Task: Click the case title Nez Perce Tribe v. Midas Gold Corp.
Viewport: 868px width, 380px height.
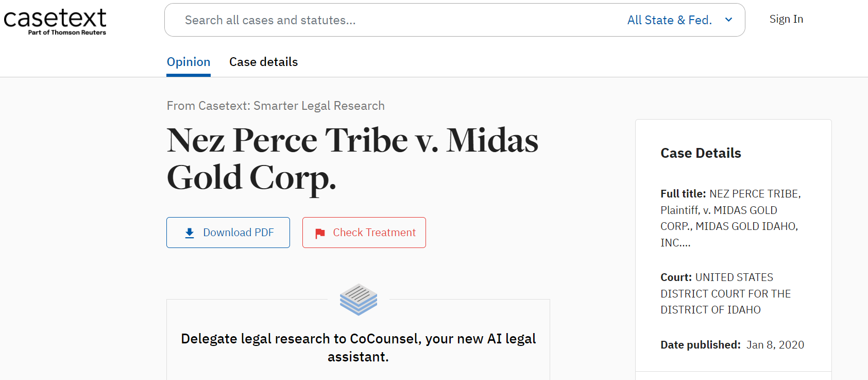Action: [352, 158]
